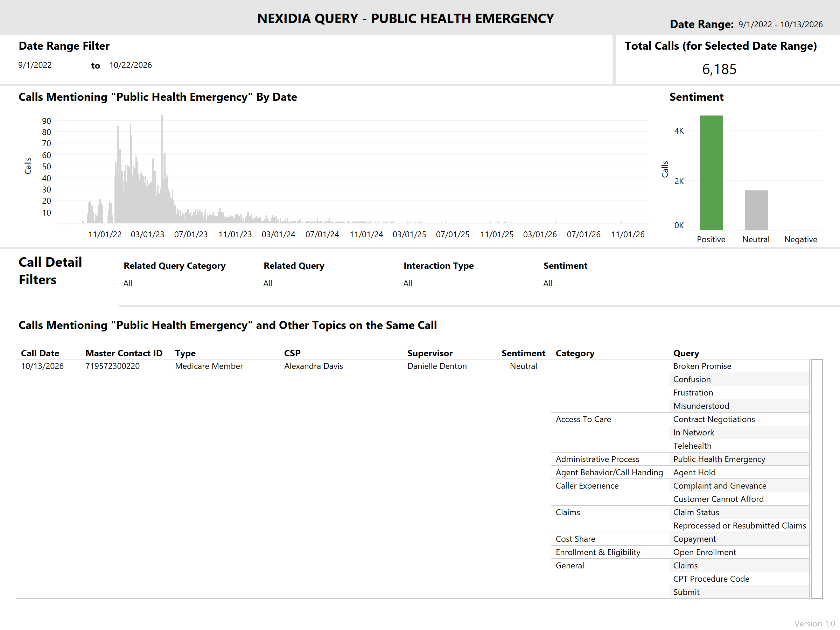Select the Access To Care category

point(583,419)
